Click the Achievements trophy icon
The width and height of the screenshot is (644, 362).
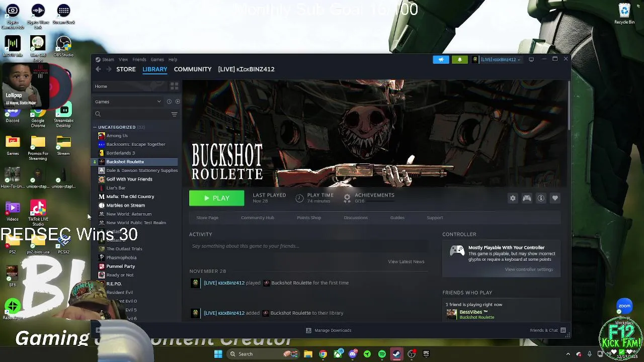347,198
